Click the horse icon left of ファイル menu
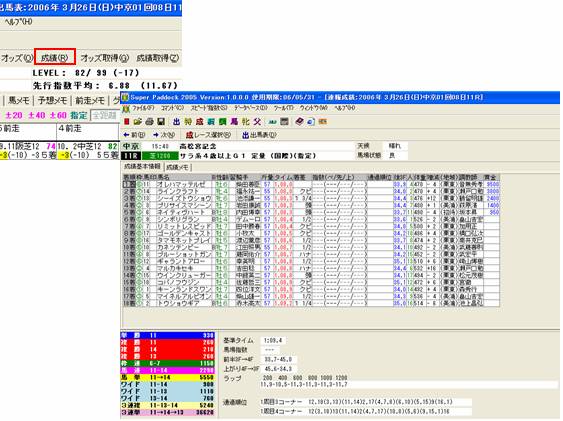This screenshot has height=421, width=563. click(x=126, y=108)
